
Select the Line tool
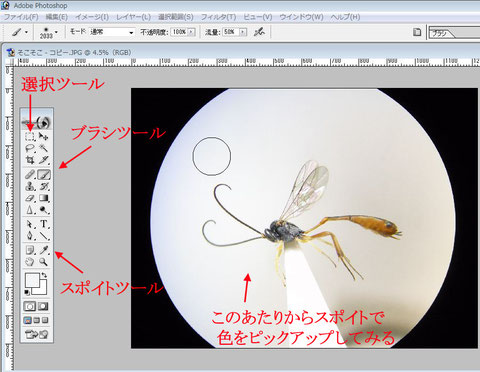(44, 236)
